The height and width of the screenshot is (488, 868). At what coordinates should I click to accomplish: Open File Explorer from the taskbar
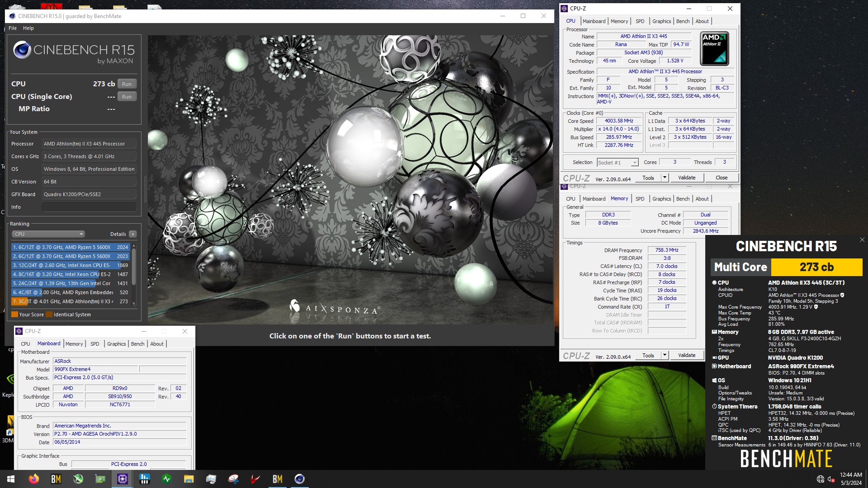pos(189,479)
